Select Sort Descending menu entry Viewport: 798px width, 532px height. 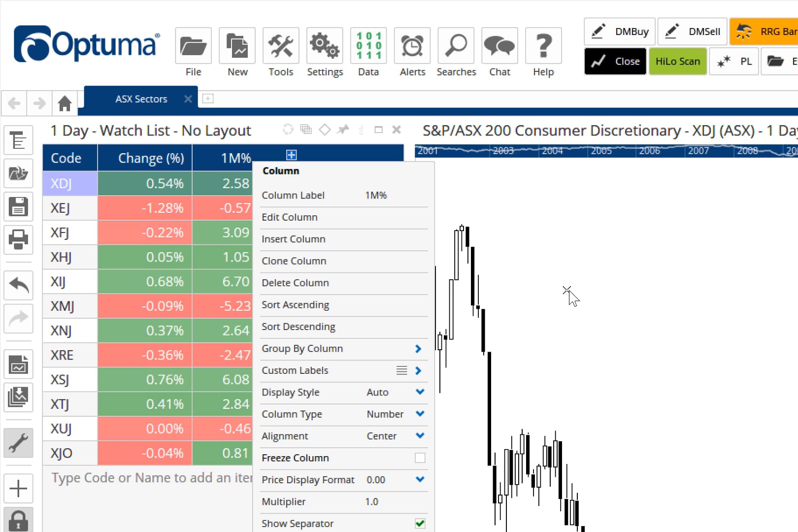(344, 327)
